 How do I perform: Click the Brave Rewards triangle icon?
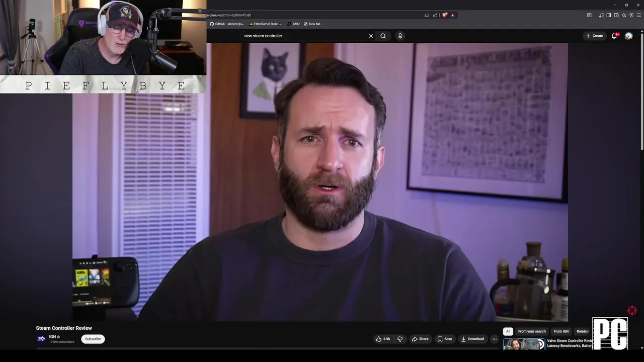tap(453, 15)
